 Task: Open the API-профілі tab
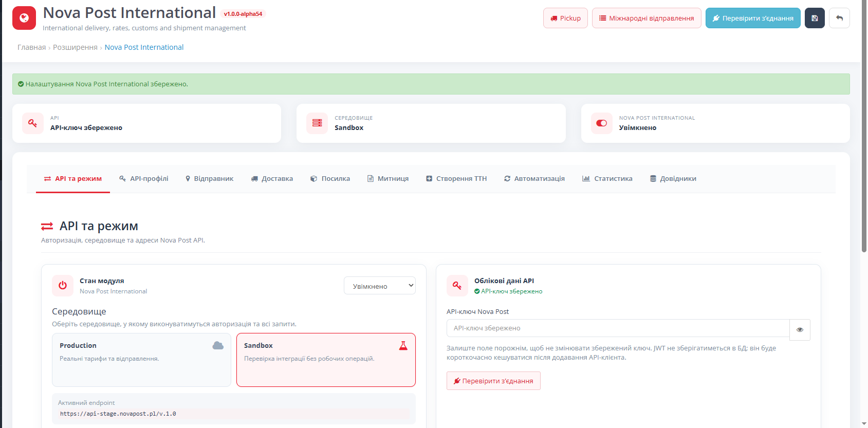(x=144, y=179)
